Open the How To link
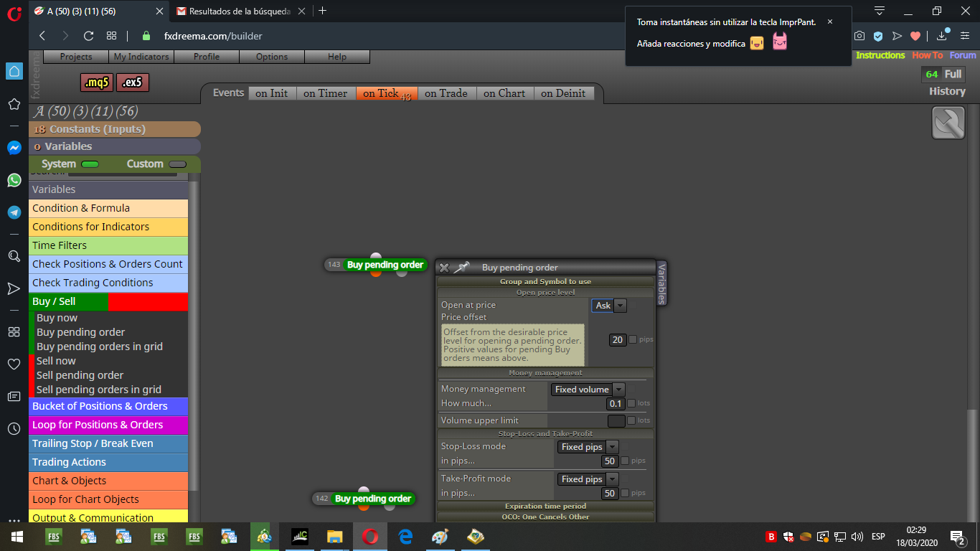Screen dimensions: 980x551 [928, 55]
